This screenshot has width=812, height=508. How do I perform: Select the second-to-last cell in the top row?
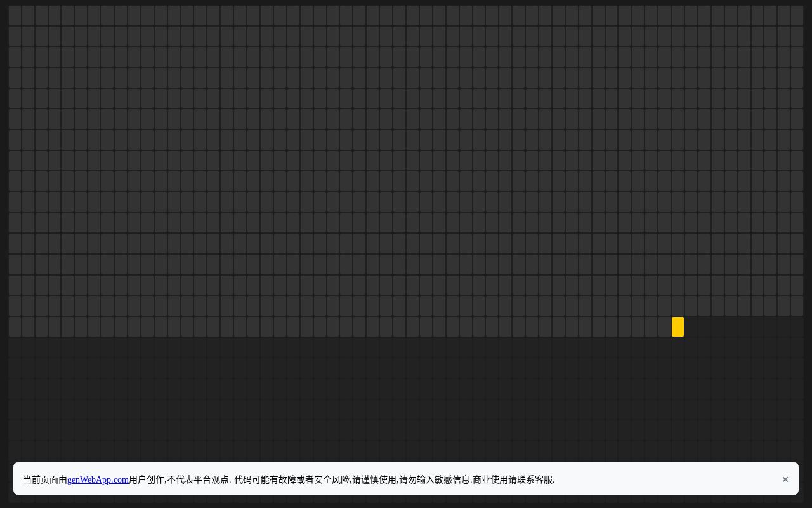(x=783, y=15)
